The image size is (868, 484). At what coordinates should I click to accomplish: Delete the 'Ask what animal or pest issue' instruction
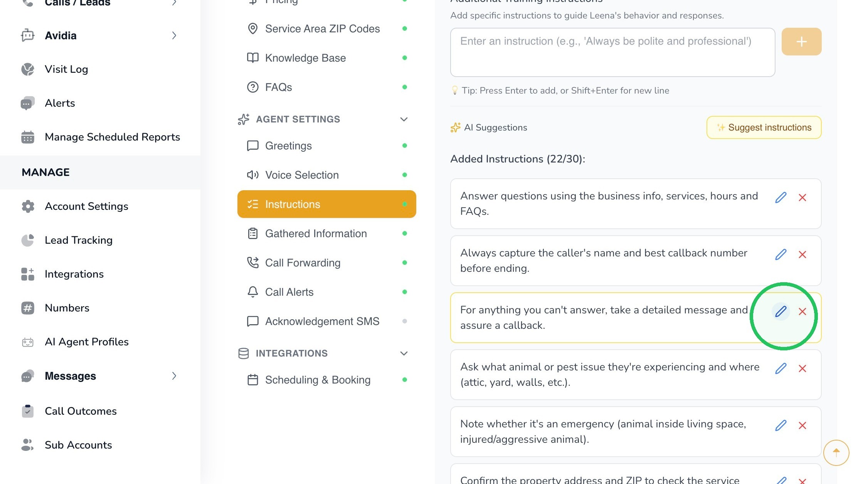click(x=802, y=368)
